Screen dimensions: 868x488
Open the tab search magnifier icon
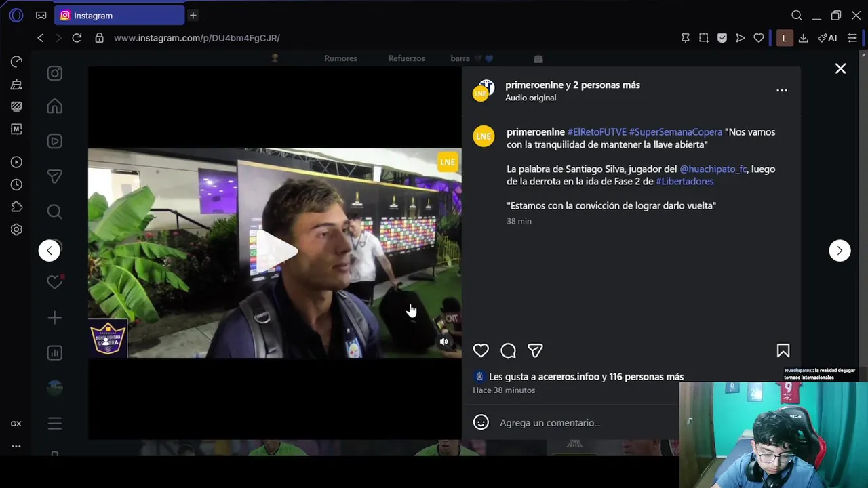(797, 15)
